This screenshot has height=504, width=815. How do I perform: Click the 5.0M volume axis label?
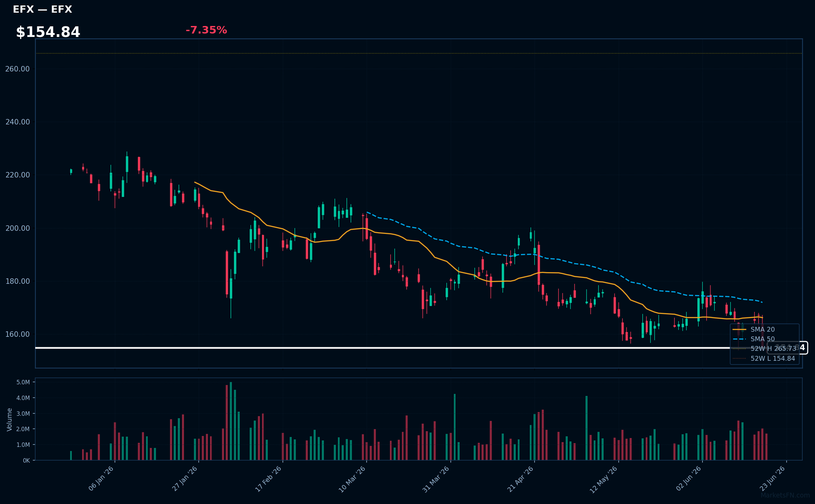[x=23, y=382]
